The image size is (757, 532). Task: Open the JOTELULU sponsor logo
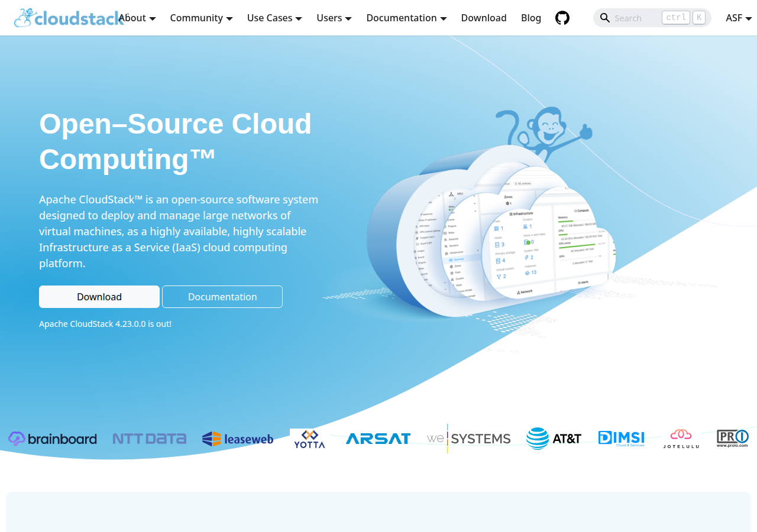point(681,439)
